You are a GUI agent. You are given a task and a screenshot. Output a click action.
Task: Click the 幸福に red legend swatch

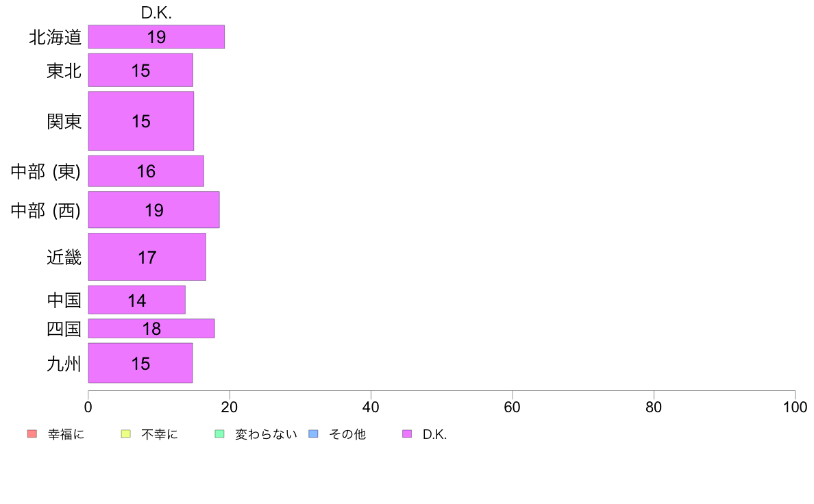(32, 434)
